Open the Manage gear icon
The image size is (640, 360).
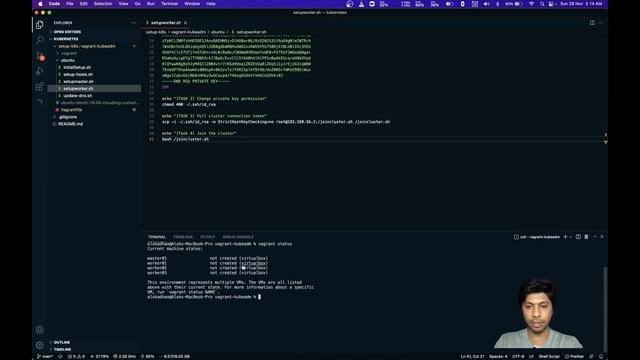point(40,345)
